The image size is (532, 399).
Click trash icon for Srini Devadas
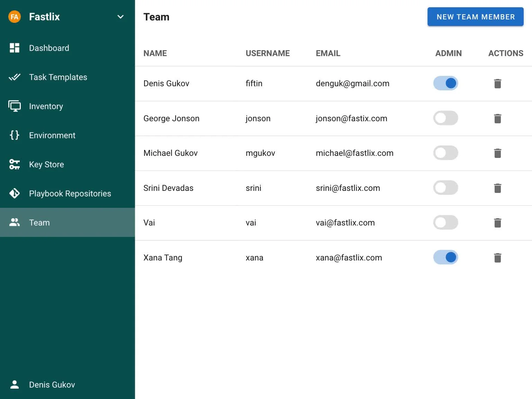point(497,188)
